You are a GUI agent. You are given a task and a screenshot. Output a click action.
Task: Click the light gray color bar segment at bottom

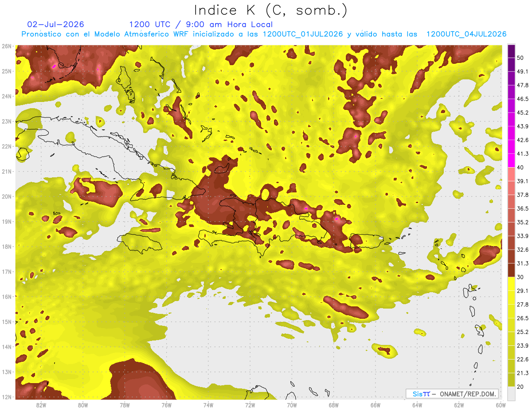click(x=511, y=393)
